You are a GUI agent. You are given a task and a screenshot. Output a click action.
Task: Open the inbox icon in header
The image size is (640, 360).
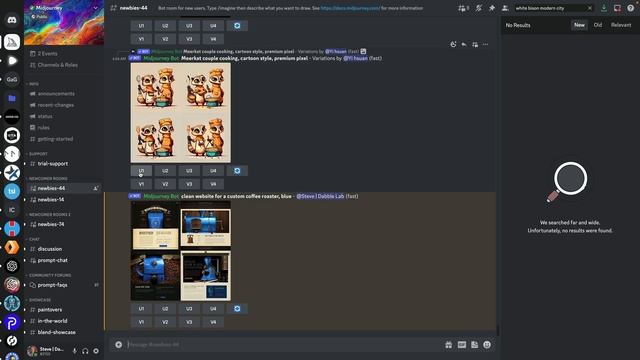(617, 8)
